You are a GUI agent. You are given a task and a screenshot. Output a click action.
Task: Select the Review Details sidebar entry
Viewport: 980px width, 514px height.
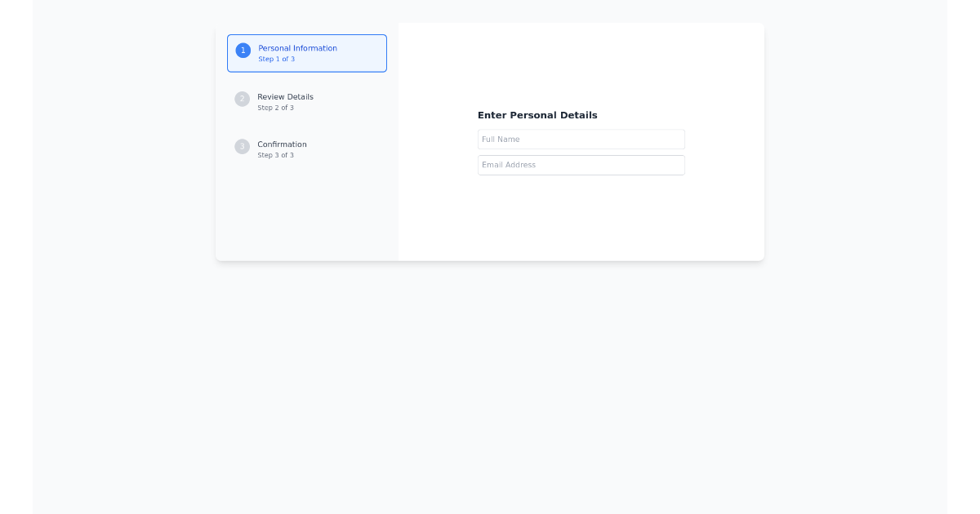(306, 101)
